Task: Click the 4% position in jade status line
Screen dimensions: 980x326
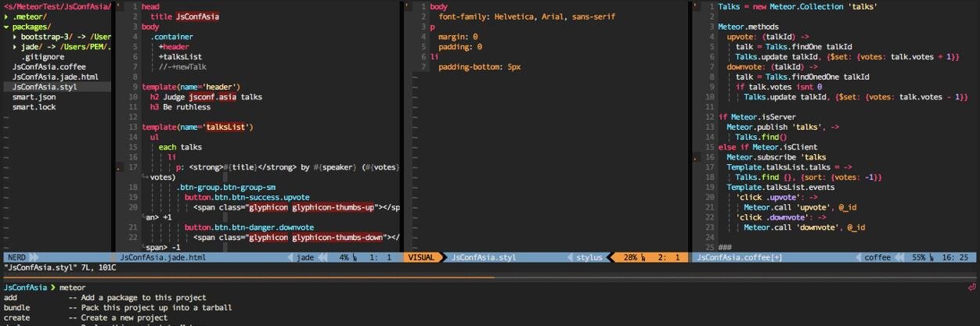Action: coord(345,257)
